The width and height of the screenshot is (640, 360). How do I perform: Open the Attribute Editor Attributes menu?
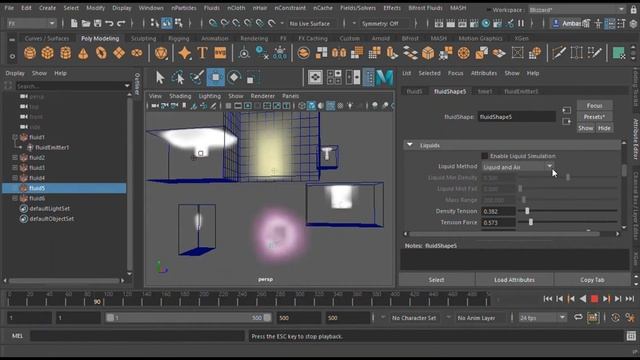point(484,73)
